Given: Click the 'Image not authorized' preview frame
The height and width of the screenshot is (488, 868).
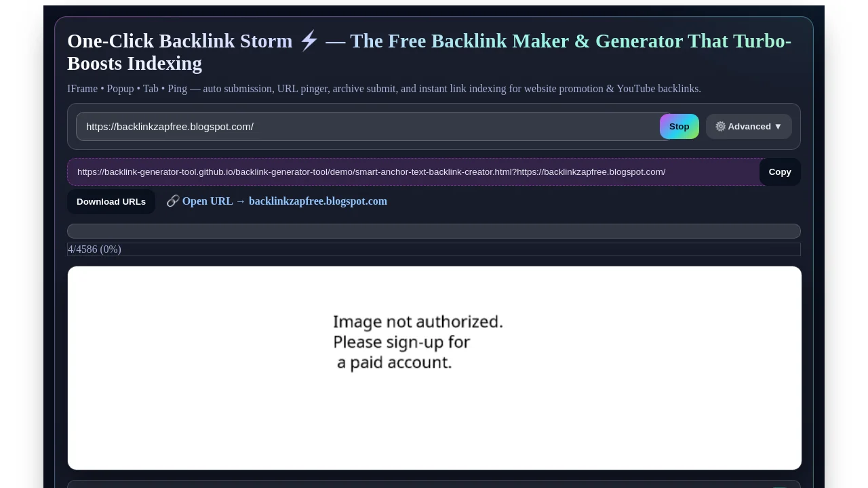Looking at the screenshot, I should pyautogui.click(x=435, y=368).
